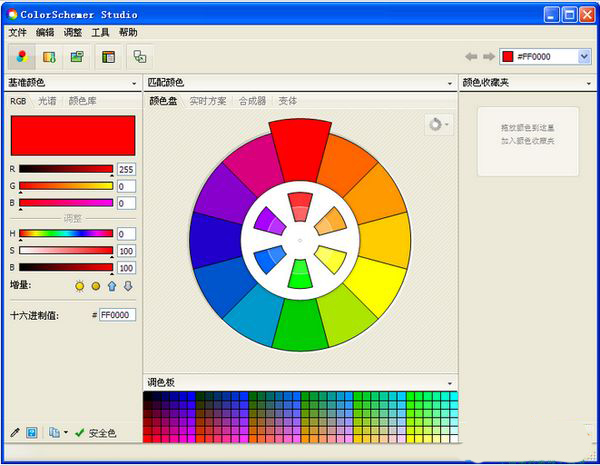
Task: Select the red segment on outer wheel
Action: point(300,149)
